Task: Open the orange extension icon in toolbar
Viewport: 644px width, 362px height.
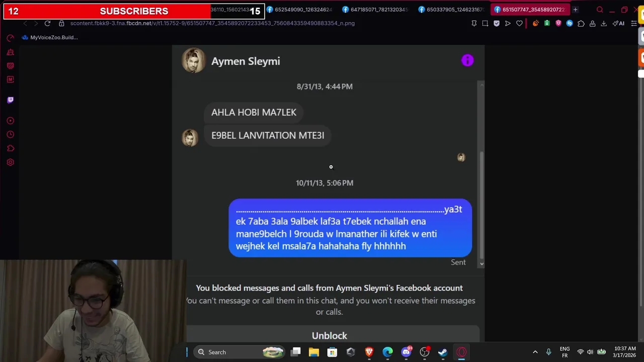Action: [535, 23]
